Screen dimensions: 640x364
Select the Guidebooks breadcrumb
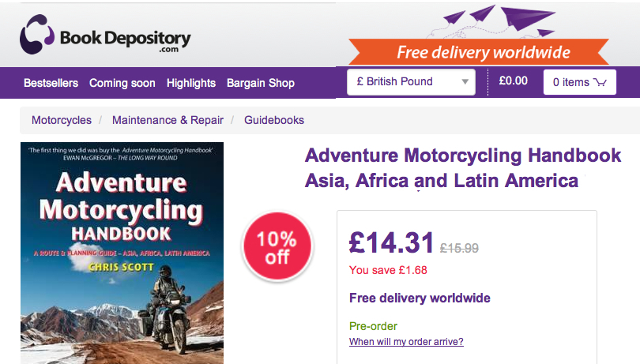(x=274, y=120)
